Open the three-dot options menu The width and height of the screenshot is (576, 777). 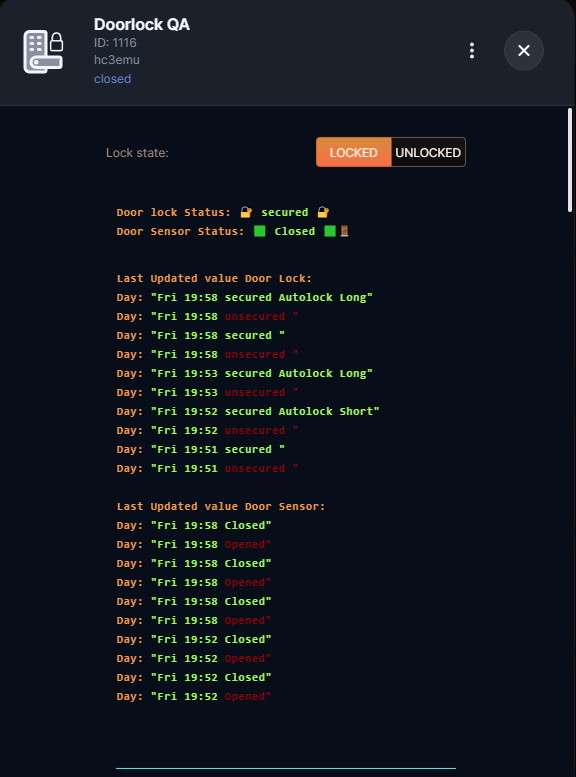471,51
